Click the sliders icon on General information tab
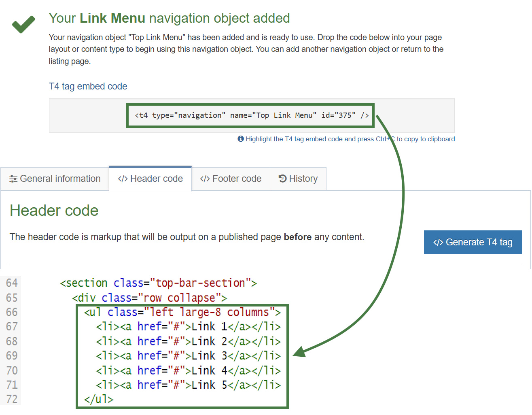This screenshot has width=532, height=415. point(13,179)
